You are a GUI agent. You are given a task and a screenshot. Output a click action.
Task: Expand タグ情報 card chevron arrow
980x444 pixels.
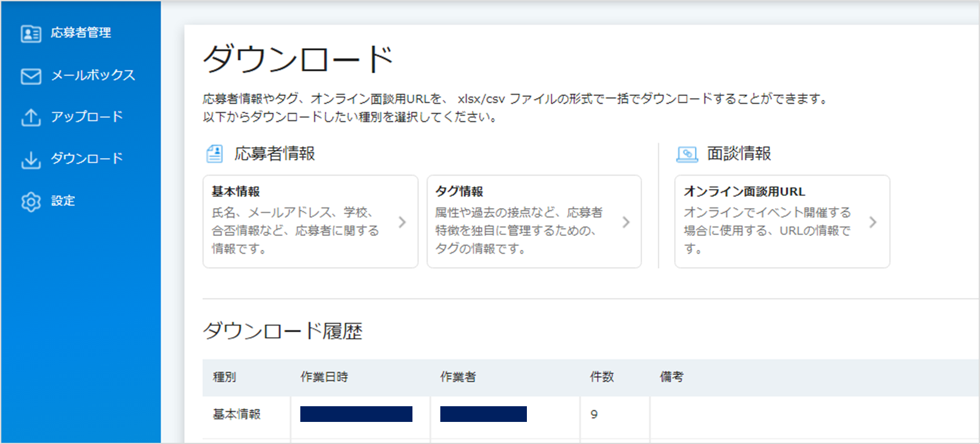pyautogui.click(x=626, y=222)
